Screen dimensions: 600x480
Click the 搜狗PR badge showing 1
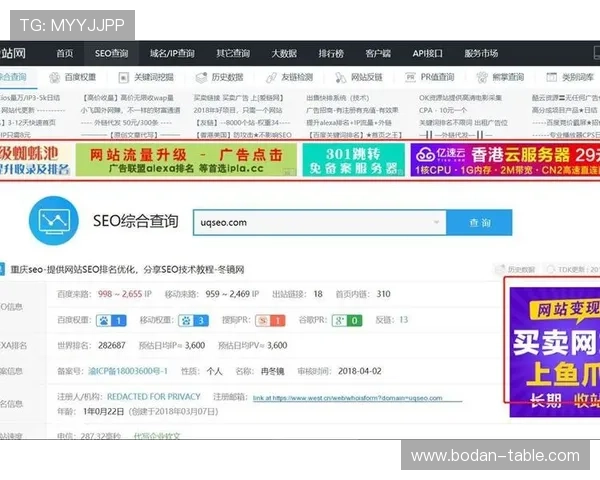coord(270,320)
